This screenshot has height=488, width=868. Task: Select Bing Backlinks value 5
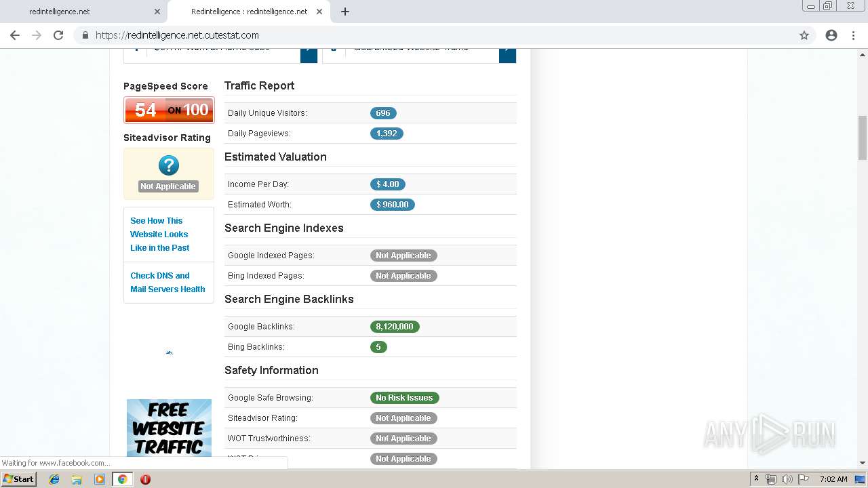point(378,347)
